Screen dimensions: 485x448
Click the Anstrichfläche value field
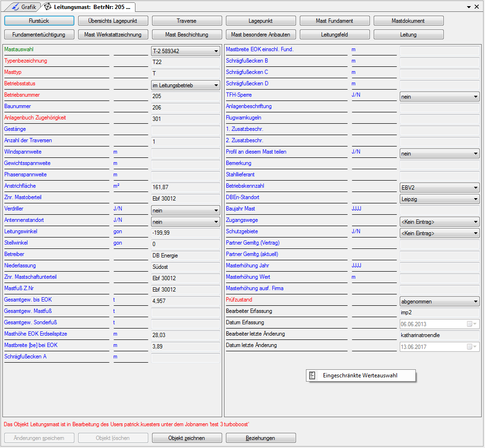185,187
